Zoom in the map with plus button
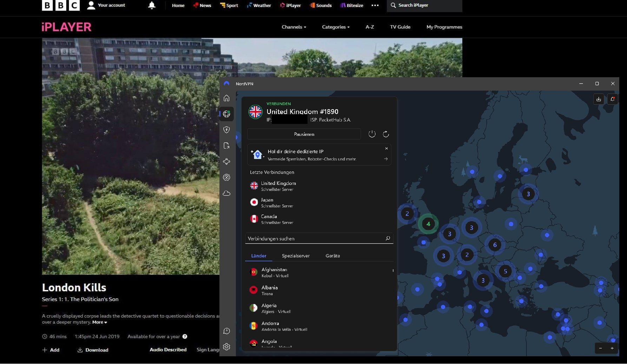The width and height of the screenshot is (627, 364). coord(612,348)
